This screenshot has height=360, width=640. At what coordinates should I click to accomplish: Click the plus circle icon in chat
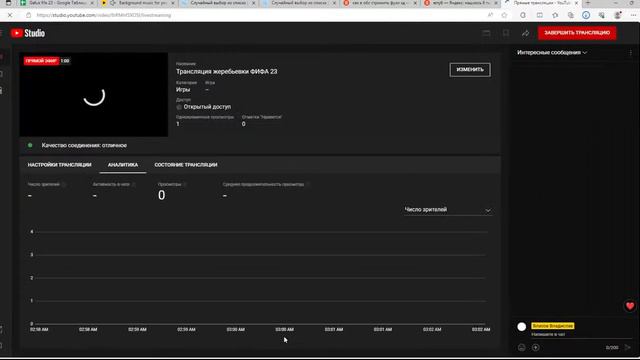tap(536, 347)
